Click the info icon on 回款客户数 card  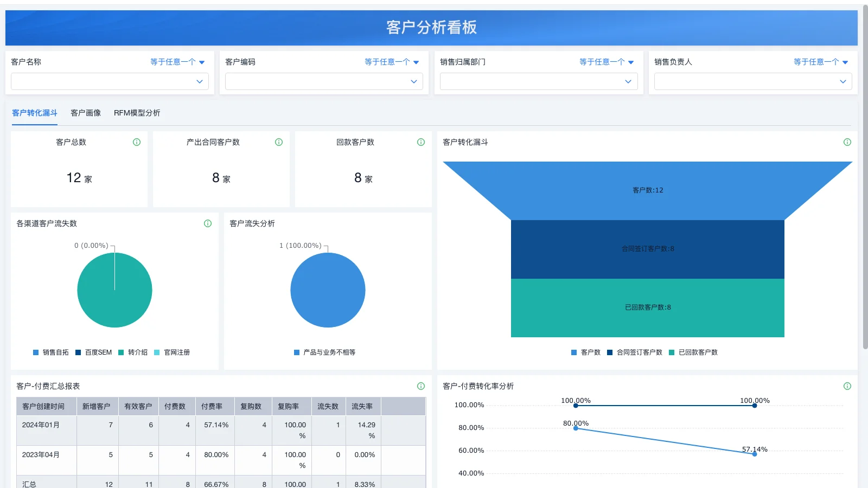pos(420,142)
